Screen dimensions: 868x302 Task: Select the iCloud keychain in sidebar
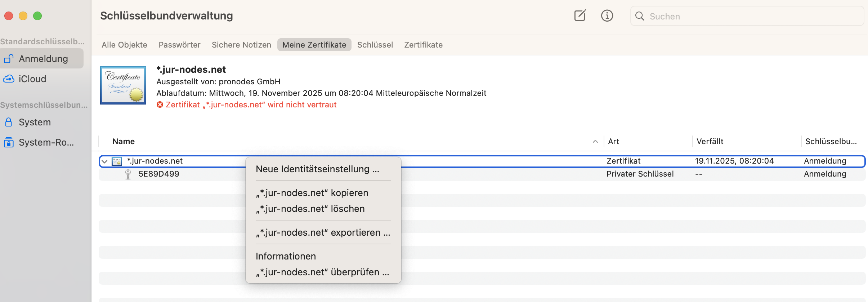(32, 79)
